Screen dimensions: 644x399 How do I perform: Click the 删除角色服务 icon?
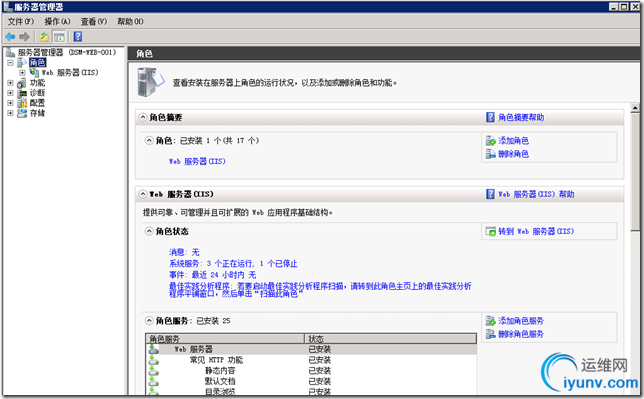click(491, 334)
